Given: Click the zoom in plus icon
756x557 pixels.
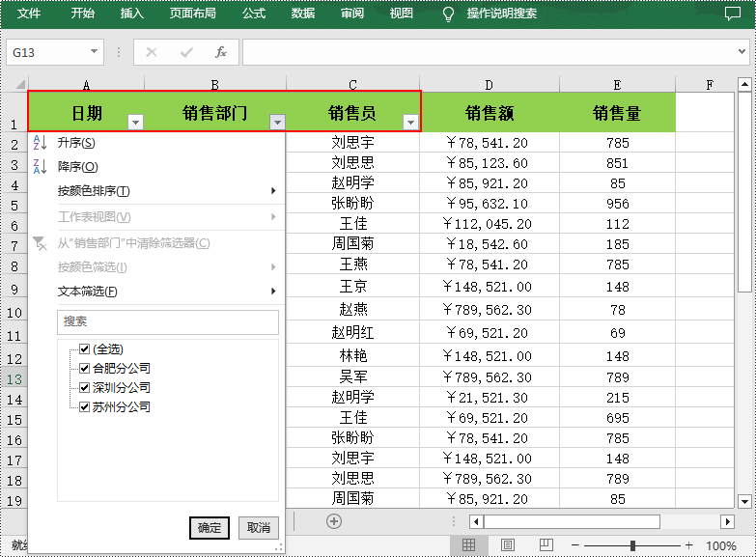Looking at the screenshot, I should [x=689, y=545].
